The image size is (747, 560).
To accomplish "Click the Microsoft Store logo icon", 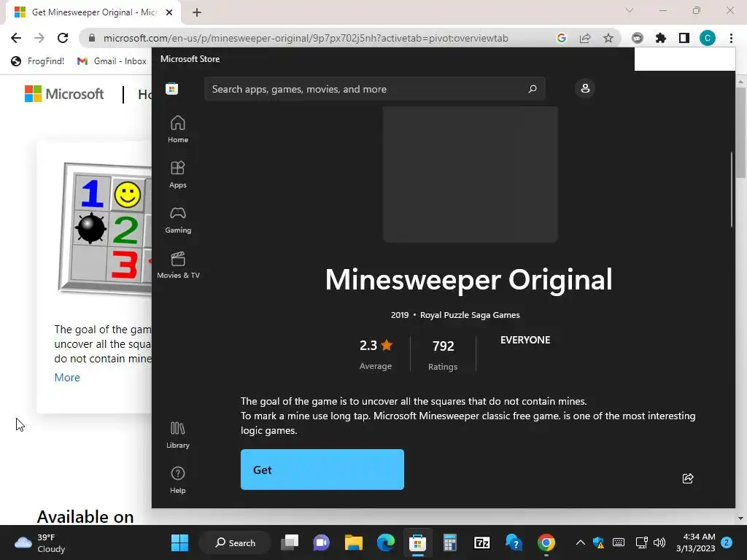I will pos(172,88).
